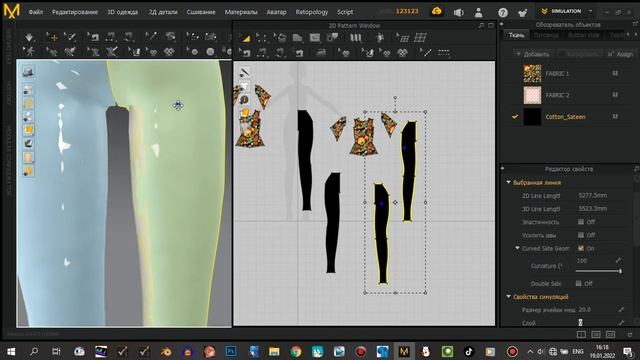
Task: Click the brush icon in 2D viewport sidebar
Action: click(x=244, y=72)
